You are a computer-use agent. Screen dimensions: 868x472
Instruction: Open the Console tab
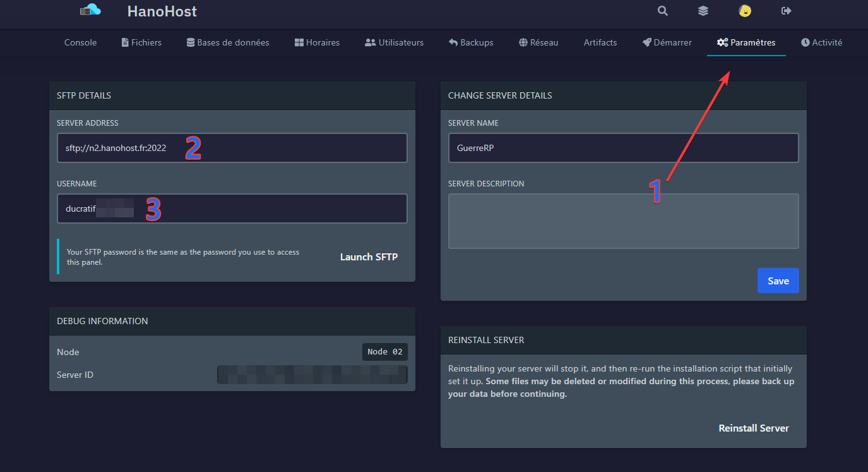(81, 42)
